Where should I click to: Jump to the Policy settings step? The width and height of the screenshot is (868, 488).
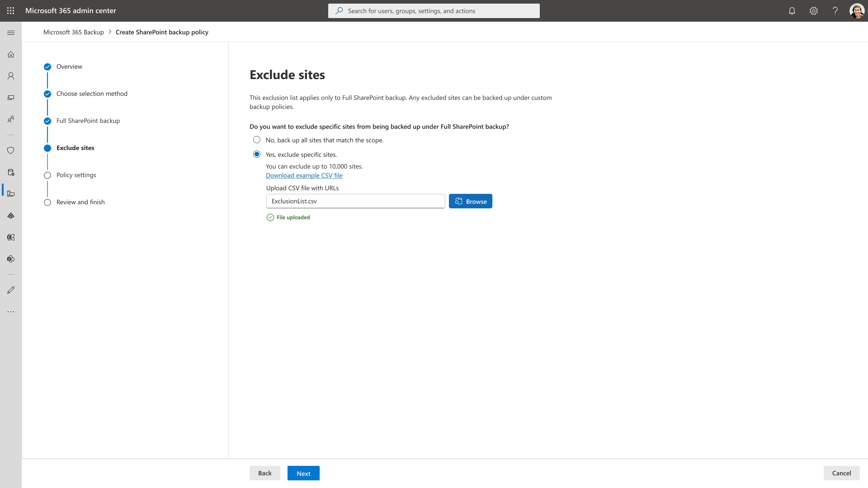point(76,175)
